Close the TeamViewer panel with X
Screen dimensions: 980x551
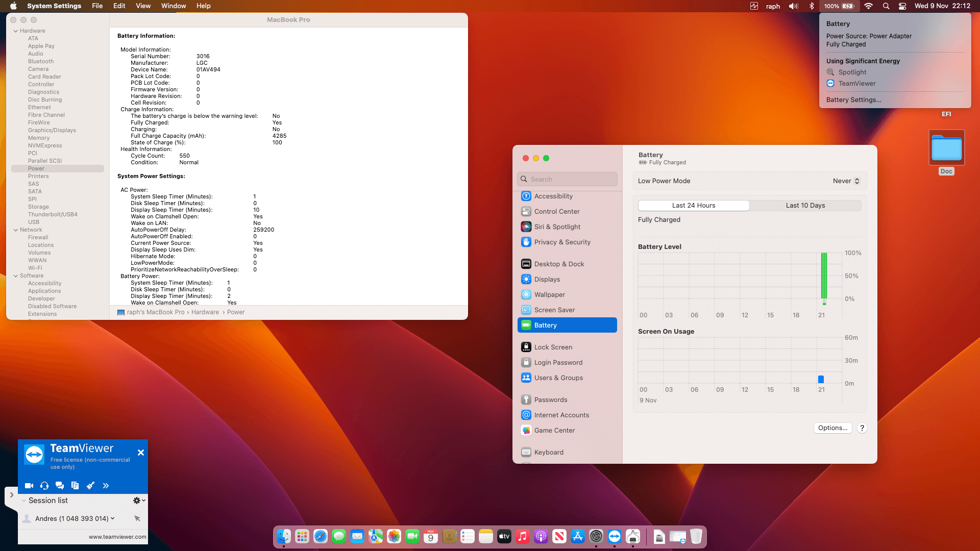(141, 453)
